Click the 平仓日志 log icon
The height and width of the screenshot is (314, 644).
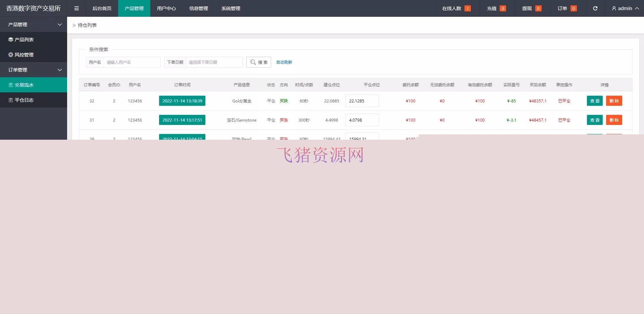pyautogui.click(x=10, y=100)
